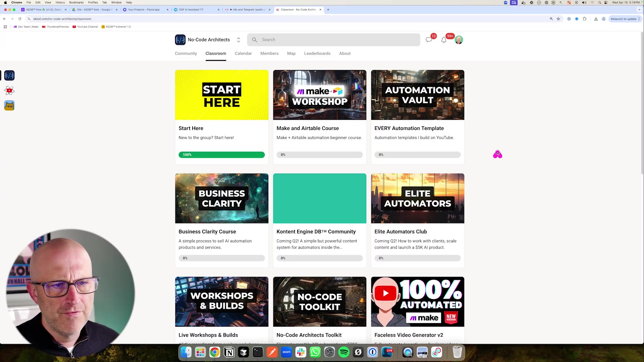Click the Search input field

(x=335, y=40)
